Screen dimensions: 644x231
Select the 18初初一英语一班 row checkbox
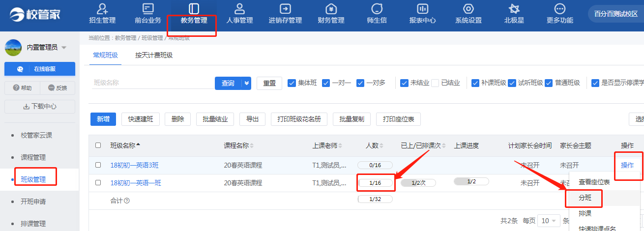(98, 183)
